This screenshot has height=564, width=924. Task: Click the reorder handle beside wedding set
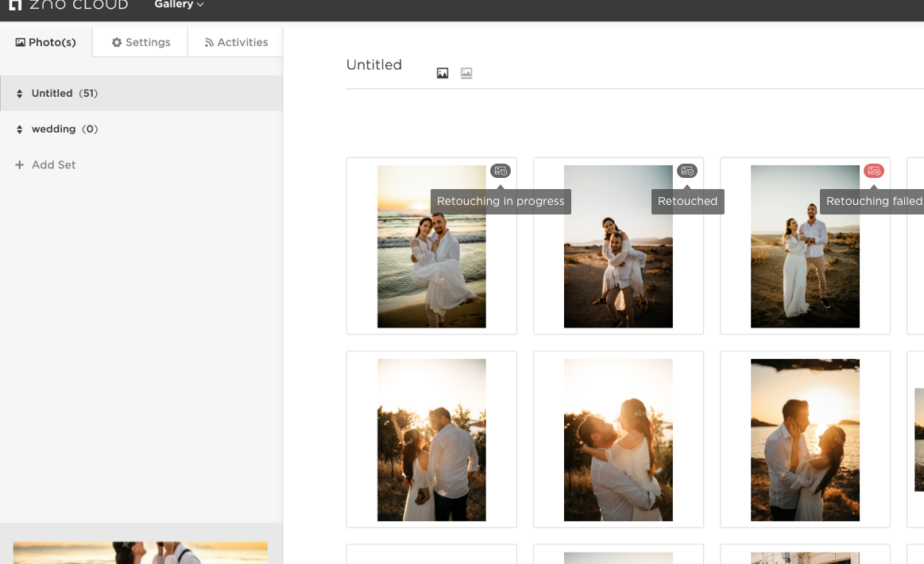tap(20, 129)
